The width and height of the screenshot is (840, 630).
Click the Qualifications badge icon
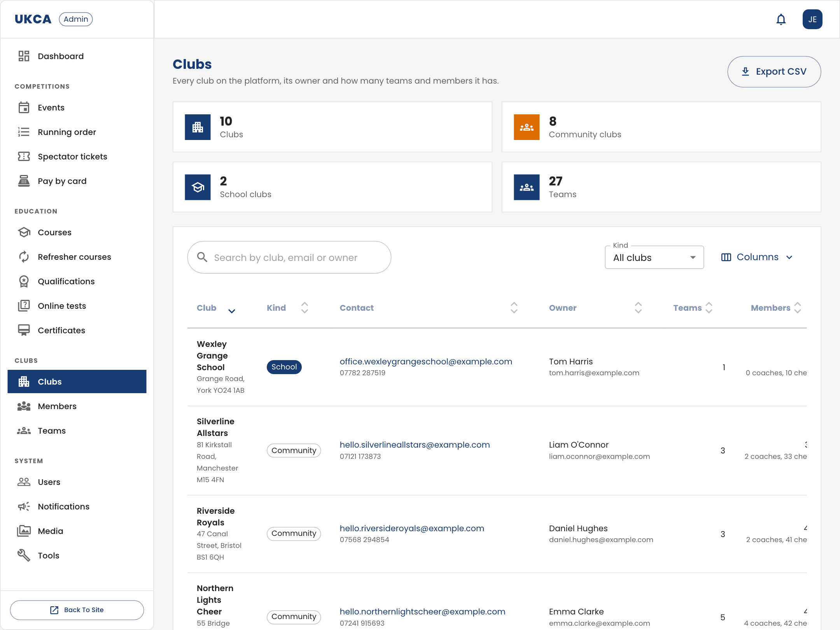(x=24, y=281)
